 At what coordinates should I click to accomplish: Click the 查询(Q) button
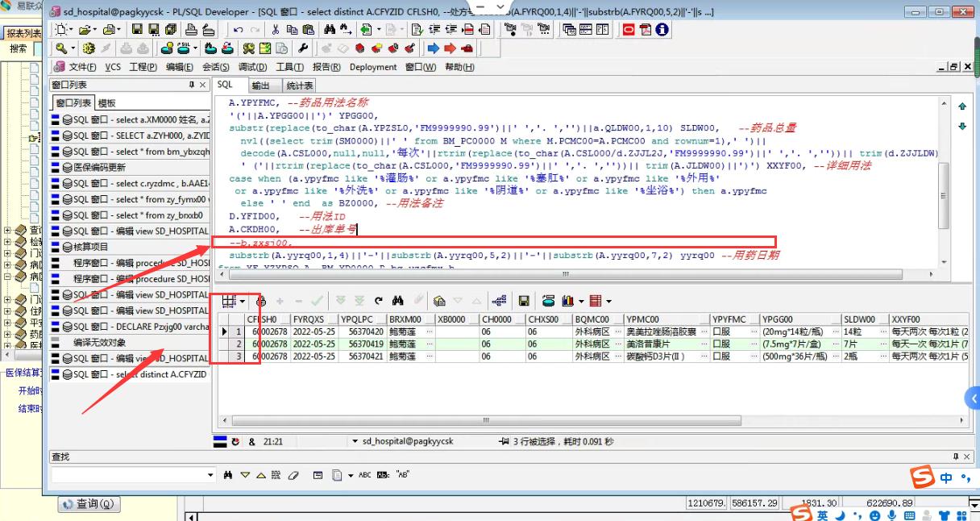[x=88, y=504]
